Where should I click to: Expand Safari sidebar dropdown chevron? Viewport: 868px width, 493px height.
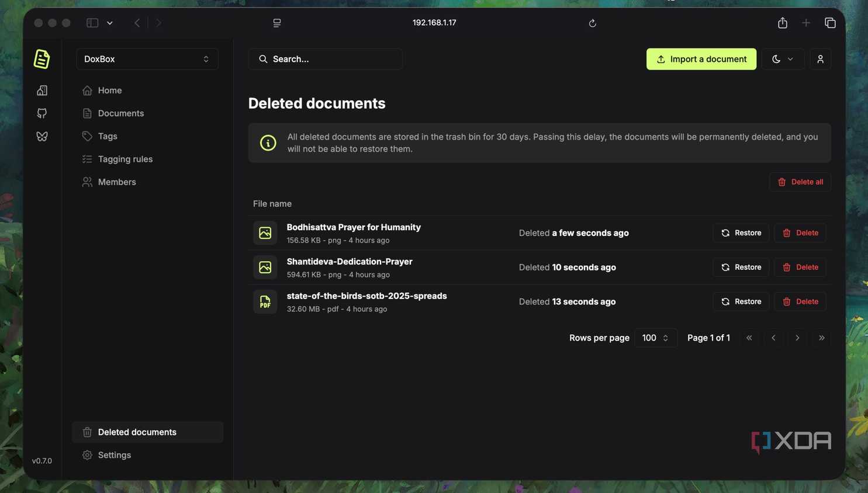coord(110,23)
